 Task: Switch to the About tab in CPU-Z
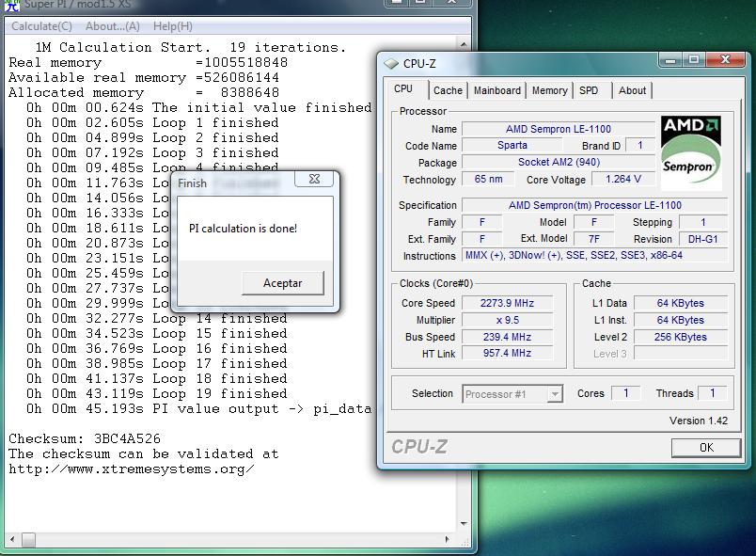click(632, 90)
